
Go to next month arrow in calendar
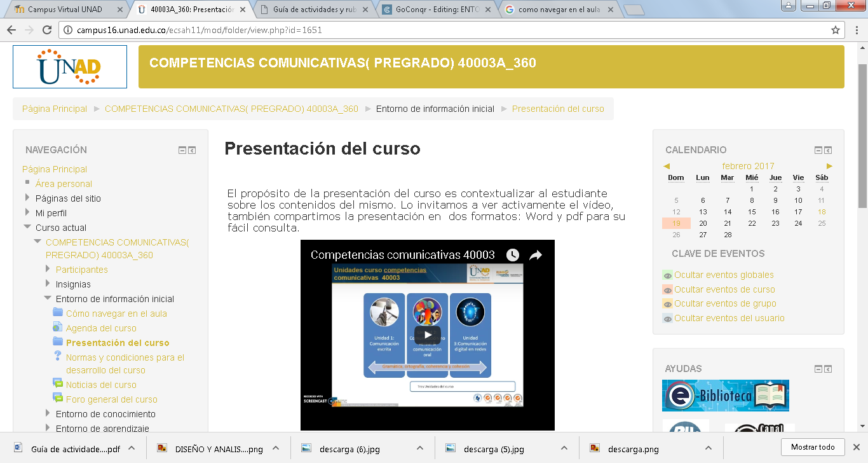829,166
